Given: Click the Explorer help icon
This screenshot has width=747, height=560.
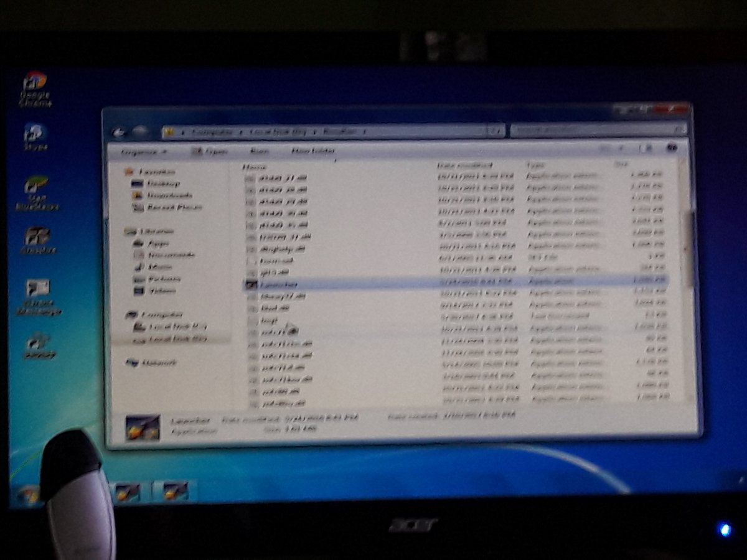Looking at the screenshot, I should coord(672,148).
